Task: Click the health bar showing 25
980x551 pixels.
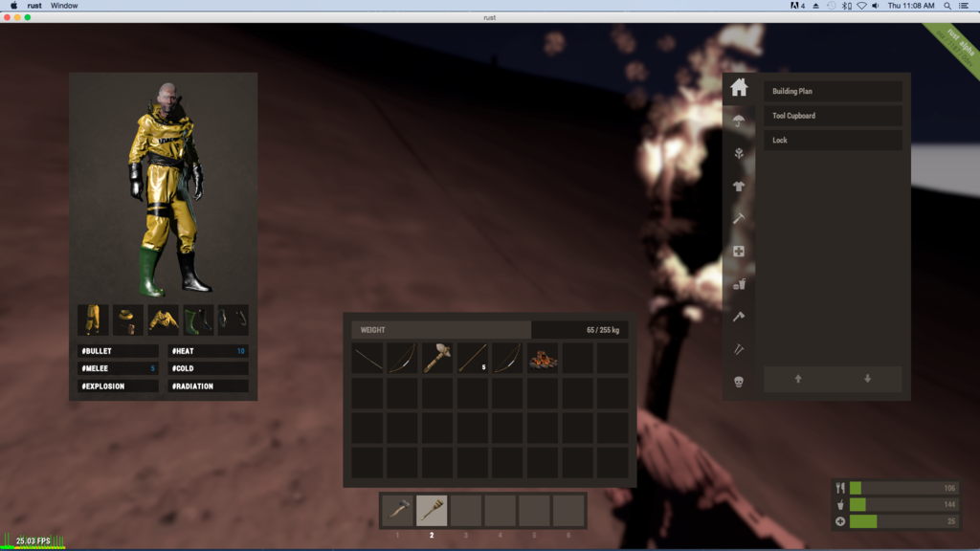Action: (903, 521)
